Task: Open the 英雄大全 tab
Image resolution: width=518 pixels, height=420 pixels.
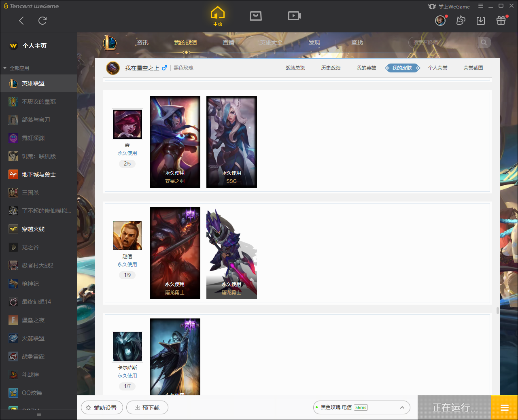Action: (271, 42)
